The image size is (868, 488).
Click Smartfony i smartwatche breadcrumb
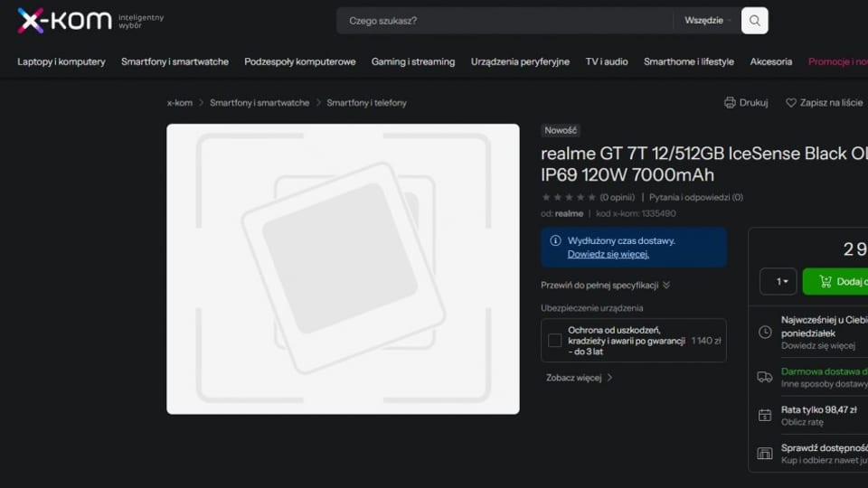[x=259, y=103]
